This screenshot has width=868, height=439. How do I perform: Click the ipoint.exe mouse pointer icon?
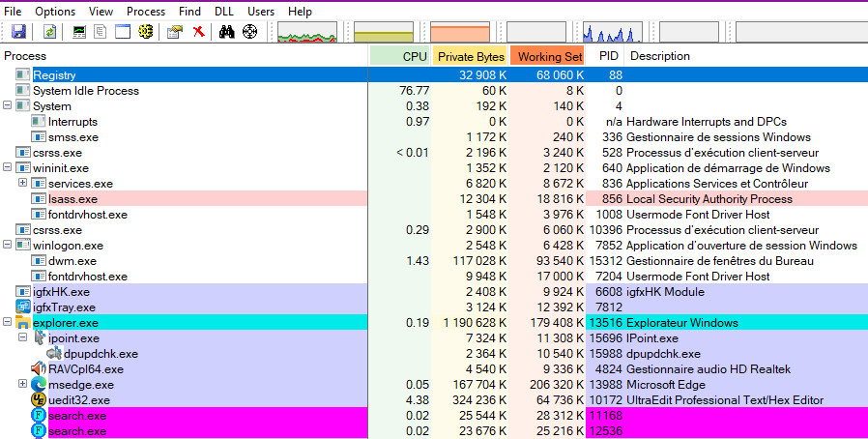40,337
